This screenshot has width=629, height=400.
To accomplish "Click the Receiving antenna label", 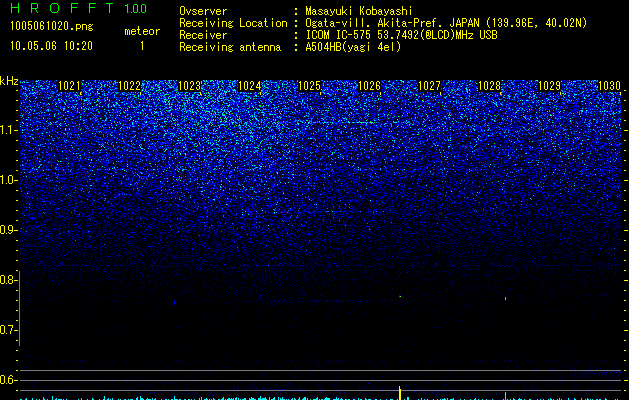I will pos(230,47).
